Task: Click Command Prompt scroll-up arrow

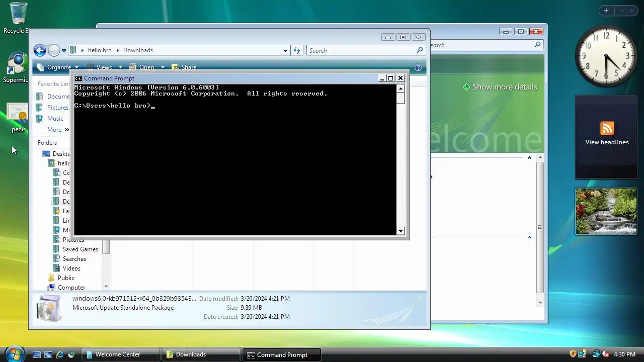Action: (400, 88)
